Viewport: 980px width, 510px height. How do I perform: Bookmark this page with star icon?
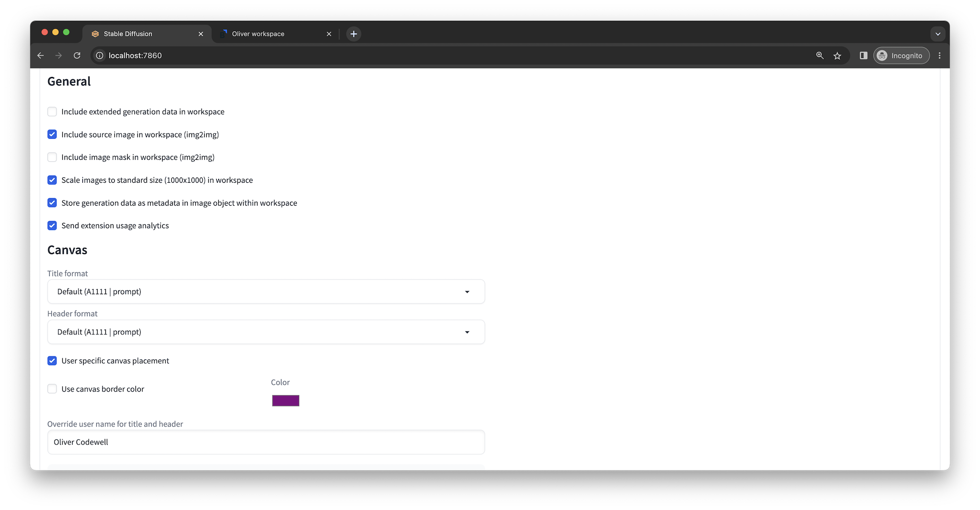[x=837, y=55]
